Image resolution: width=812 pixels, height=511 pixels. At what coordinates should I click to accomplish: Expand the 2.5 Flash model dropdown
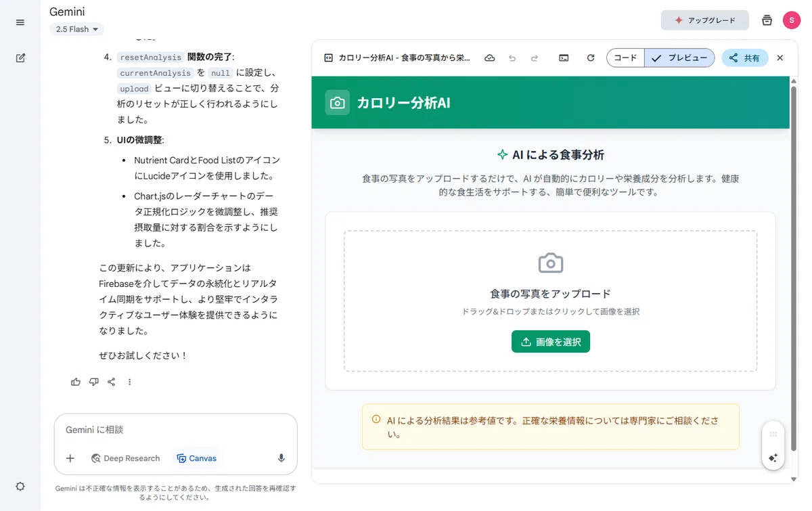(x=76, y=29)
